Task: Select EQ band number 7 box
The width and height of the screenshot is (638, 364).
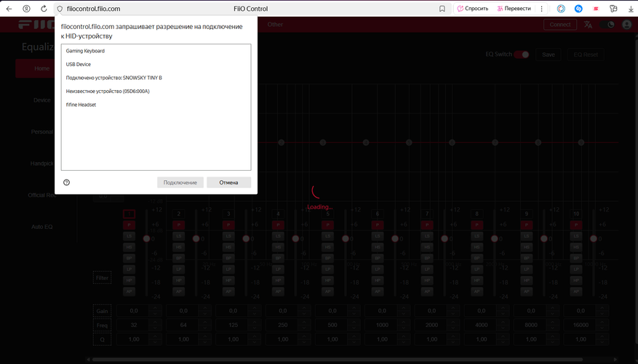Action: pyautogui.click(x=427, y=214)
